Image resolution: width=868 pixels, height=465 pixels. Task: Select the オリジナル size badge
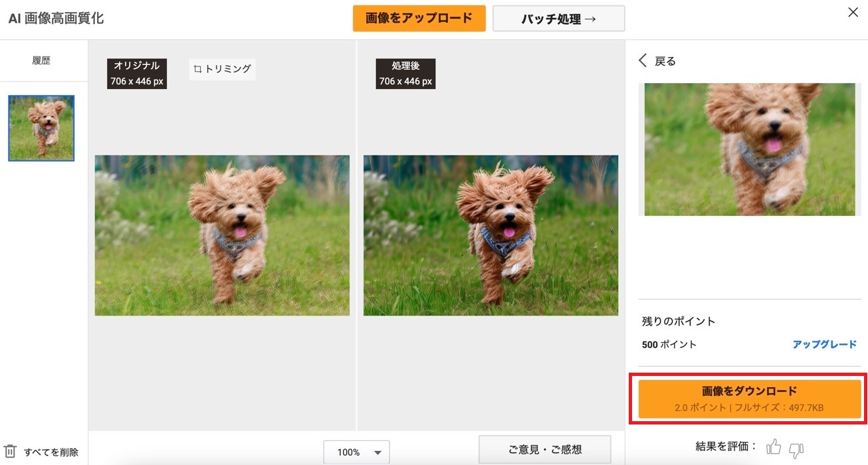coord(137,71)
